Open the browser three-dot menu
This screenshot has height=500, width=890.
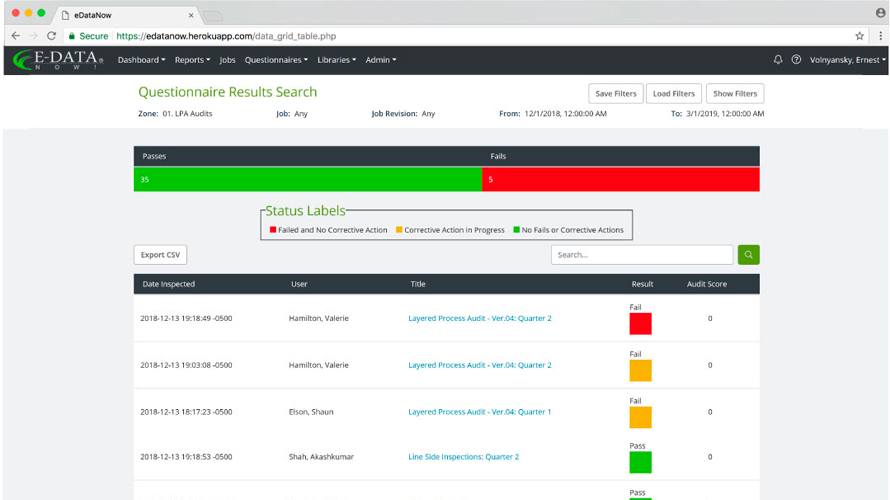tap(880, 36)
